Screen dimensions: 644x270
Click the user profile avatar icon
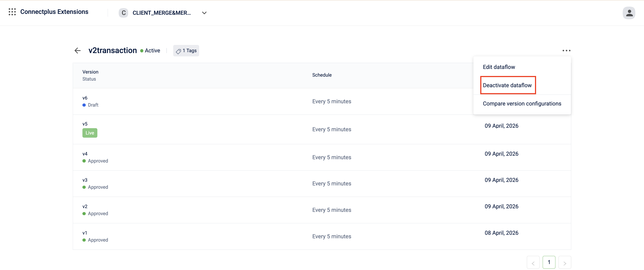coord(629,13)
